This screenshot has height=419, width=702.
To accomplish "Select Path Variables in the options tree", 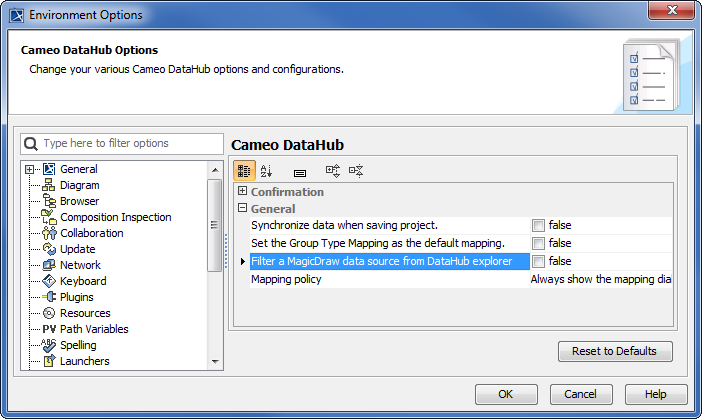I will tap(93, 329).
